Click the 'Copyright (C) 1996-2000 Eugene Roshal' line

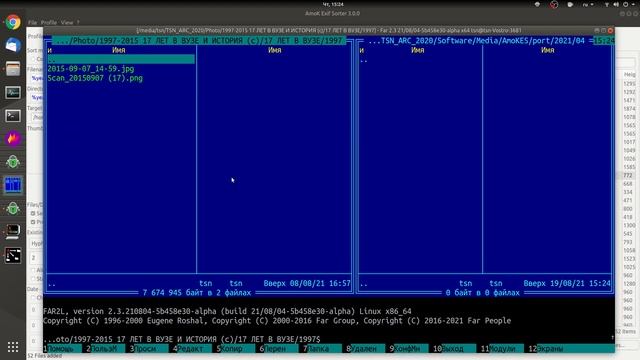click(277, 320)
